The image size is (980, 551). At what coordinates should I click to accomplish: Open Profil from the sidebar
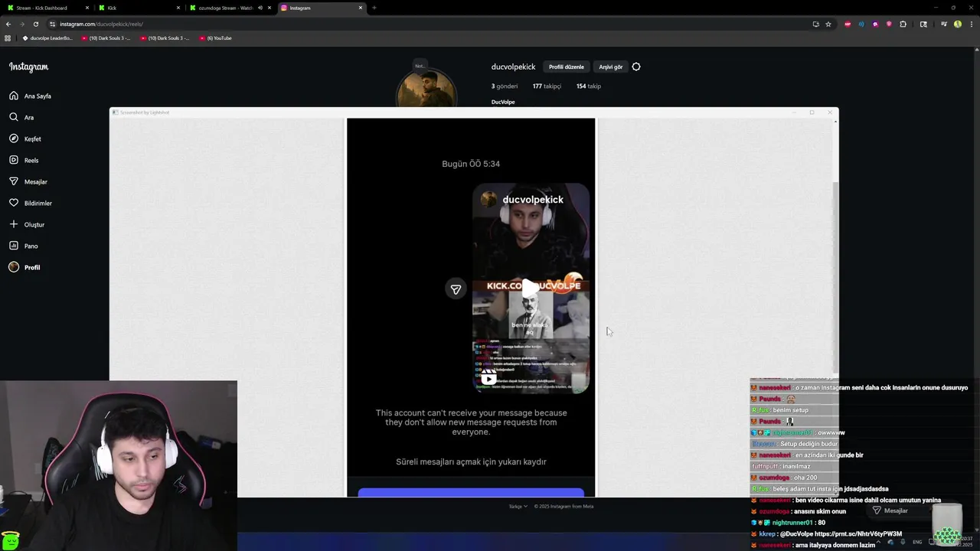pyautogui.click(x=24, y=267)
